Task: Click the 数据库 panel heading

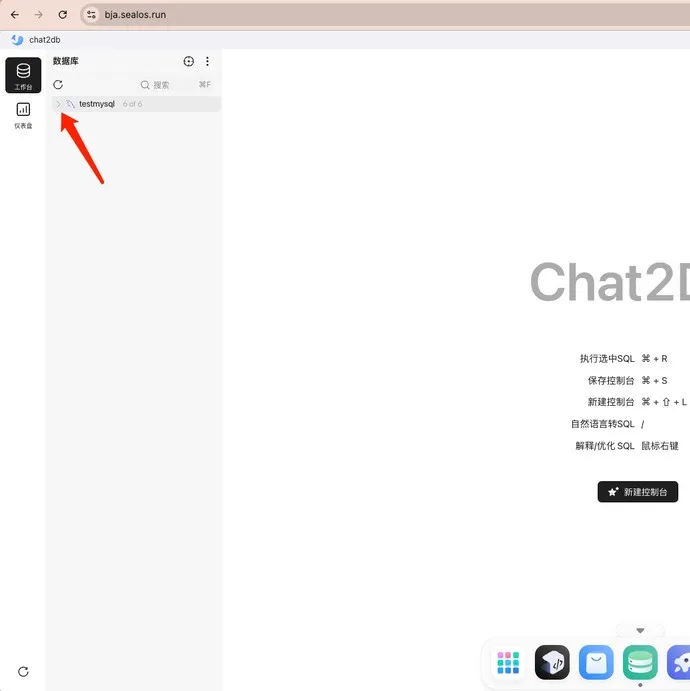Action: point(66,61)
